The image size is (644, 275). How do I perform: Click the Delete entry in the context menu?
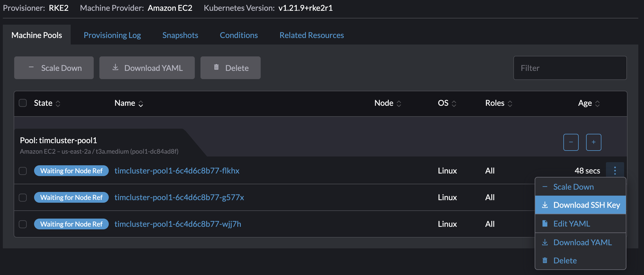coord(564,260)
